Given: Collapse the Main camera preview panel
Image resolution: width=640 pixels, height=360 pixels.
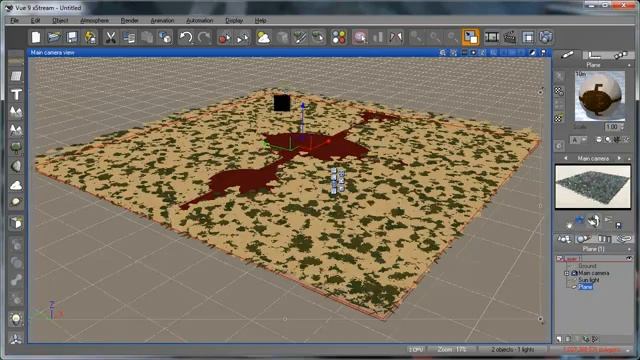Looking at the screenshot, I should tap(629, 158).
